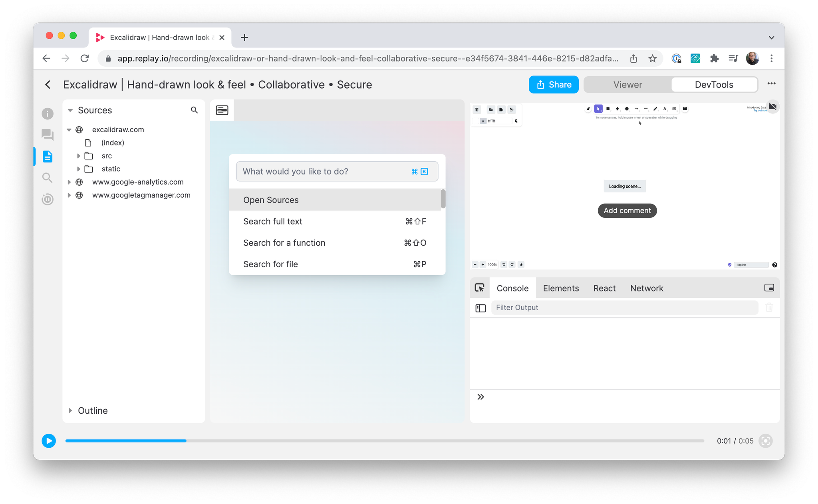818x504 pixels.
Task: Open the pause/debugger panel icon
Action: pyautogui.click(x=48, y=199)
